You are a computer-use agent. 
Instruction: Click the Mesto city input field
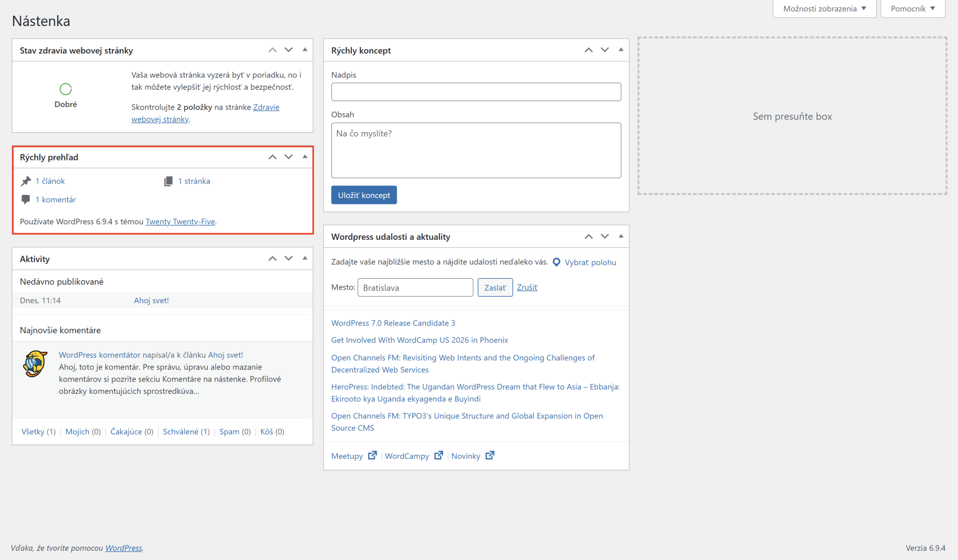[415, 287]
